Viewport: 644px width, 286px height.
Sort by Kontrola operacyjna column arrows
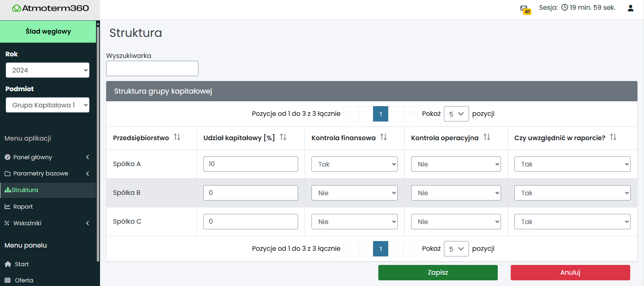(487, 137)
